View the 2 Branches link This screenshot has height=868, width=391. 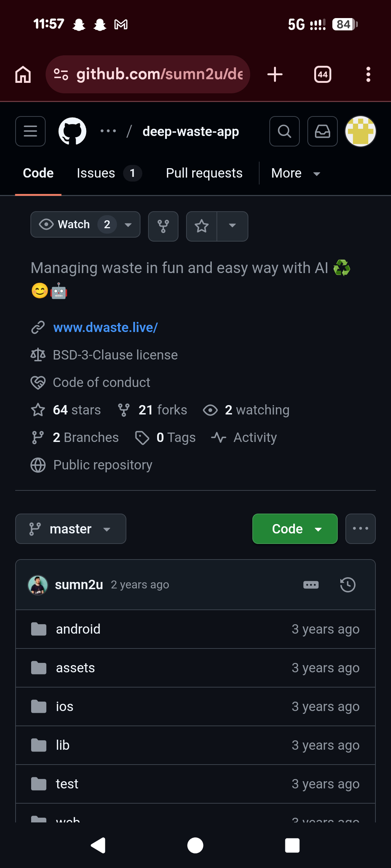click(x=85, y=438)
